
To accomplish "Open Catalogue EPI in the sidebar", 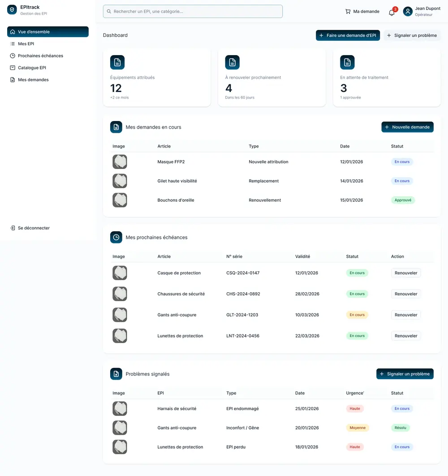I will tap(48, 68).
